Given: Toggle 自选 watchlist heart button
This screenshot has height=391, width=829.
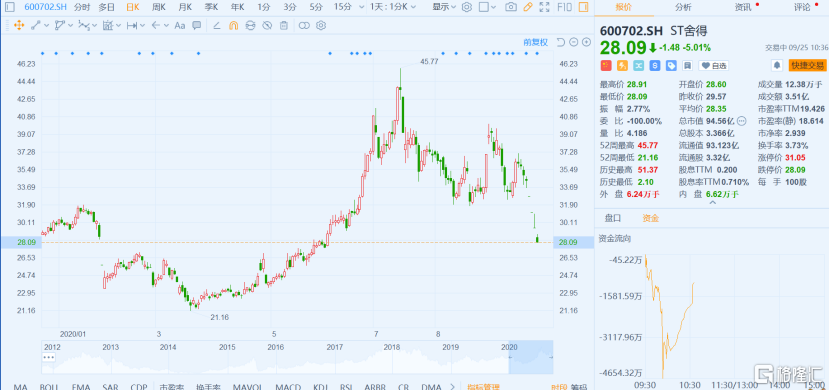Looking at the screenshot, I should pos(713,66).
